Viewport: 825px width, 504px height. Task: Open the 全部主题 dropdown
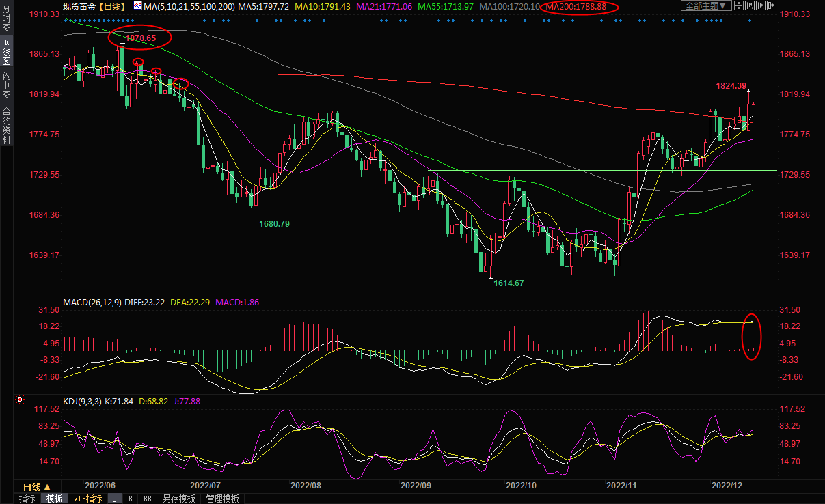705,5
